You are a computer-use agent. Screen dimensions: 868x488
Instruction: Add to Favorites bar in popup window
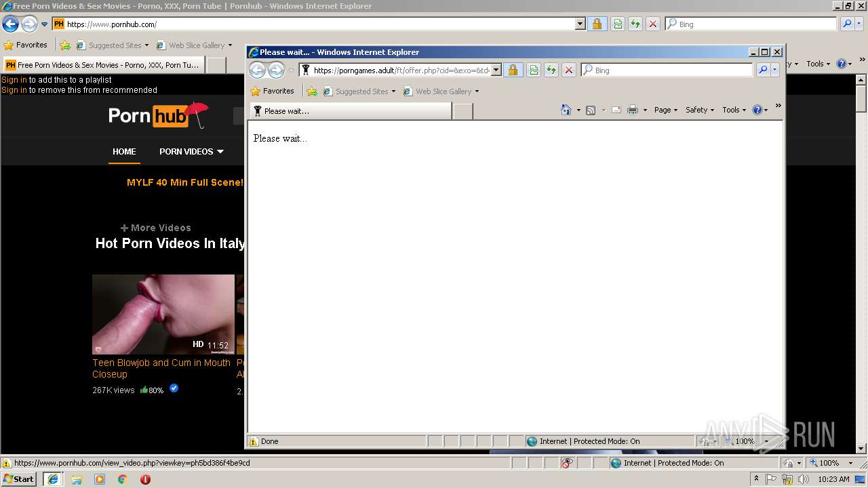(x=312, y=91)
